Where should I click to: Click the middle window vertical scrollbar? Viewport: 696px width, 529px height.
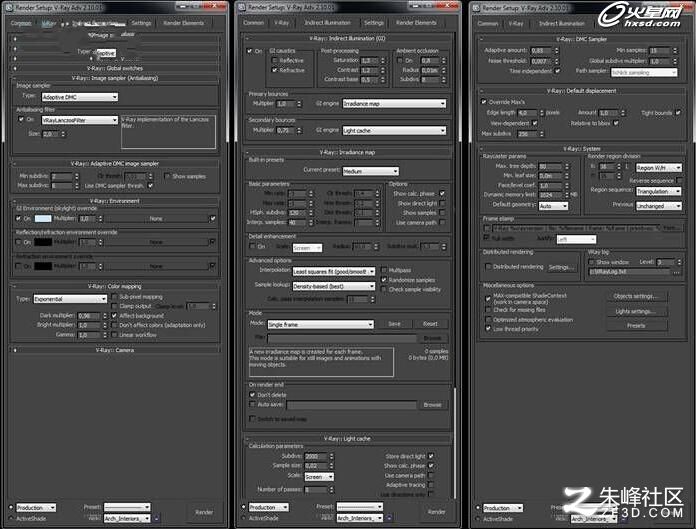[x=455, y=442]
